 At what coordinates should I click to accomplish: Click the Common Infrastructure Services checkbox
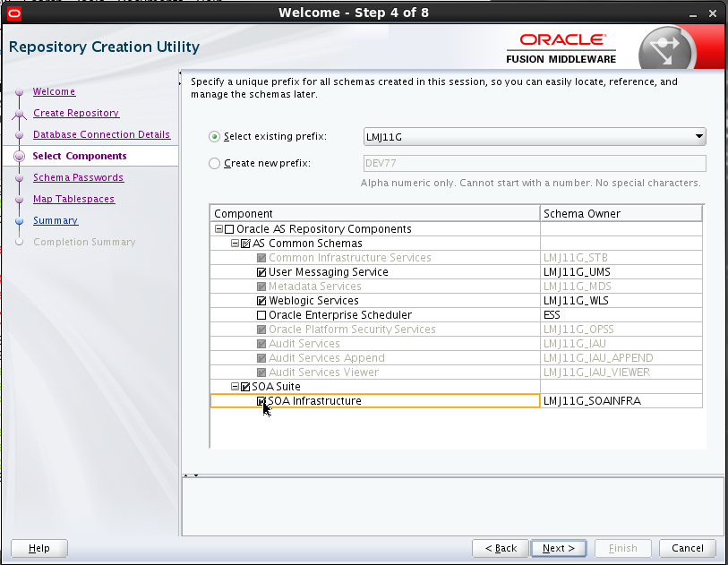(x=261, y=258)
